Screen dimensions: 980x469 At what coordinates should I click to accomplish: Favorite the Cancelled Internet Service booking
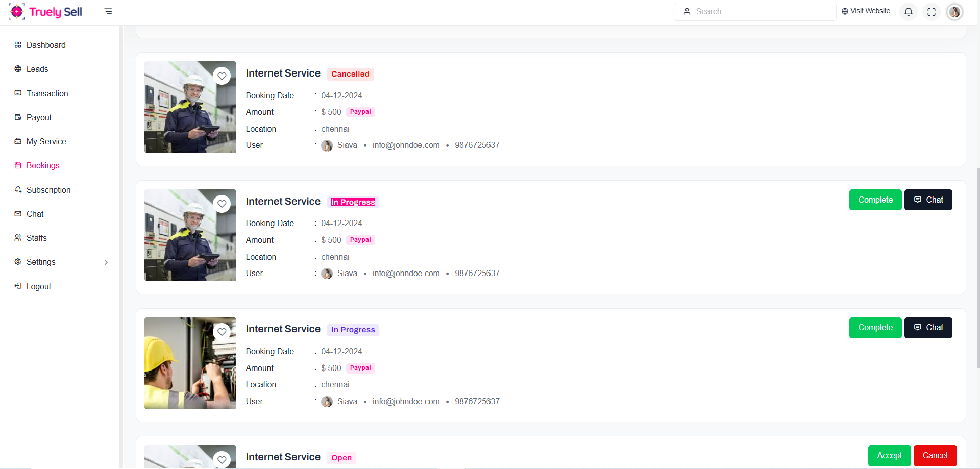[222, 76]
